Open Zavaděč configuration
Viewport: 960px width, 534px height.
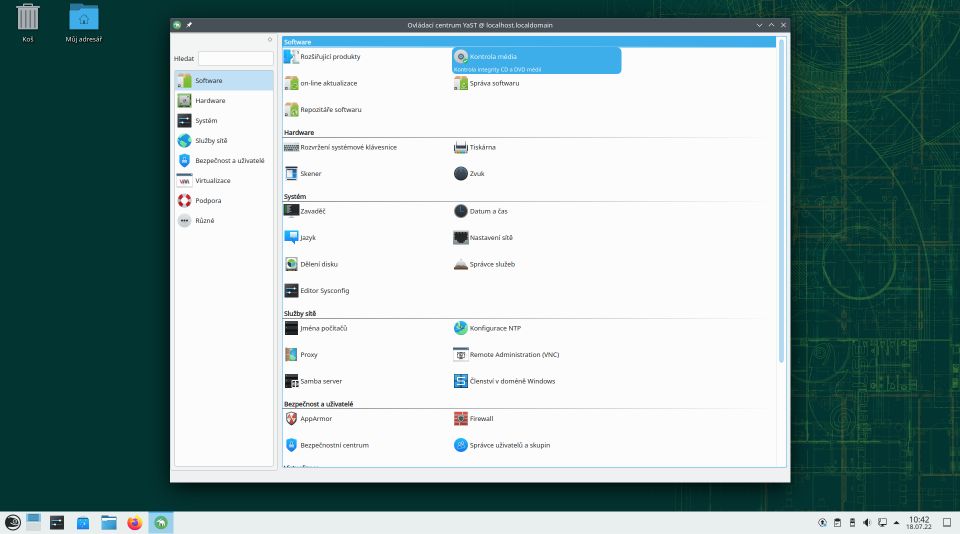tap(305, 211)
